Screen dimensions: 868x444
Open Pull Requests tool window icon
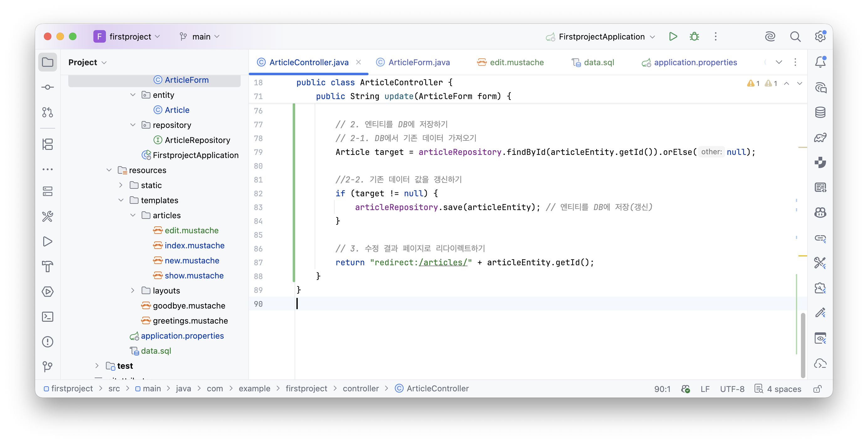coord(48,112)
